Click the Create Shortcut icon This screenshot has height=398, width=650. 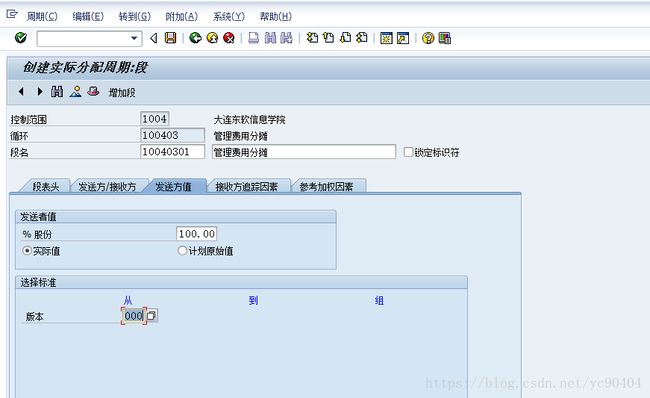click(403, 38)
